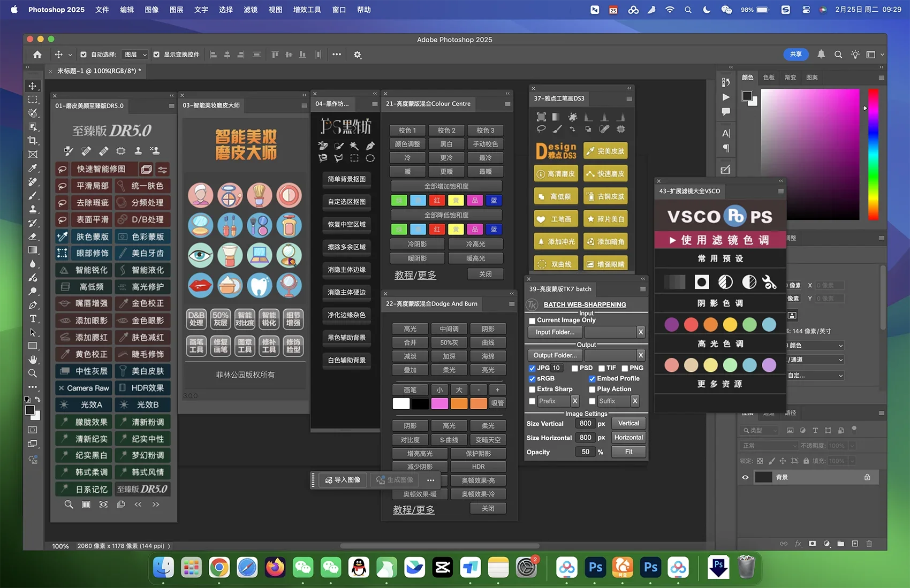Expand the 类型 layer filter dropdown
This screenshot has height=588, width=910.
pos(760,430)
